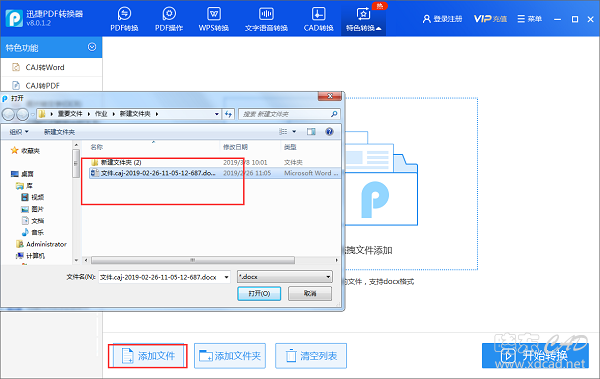The width and height of the screenshot is (600, 379).
Task: Click the 添加文件夹 button
Action: (230, 356)
